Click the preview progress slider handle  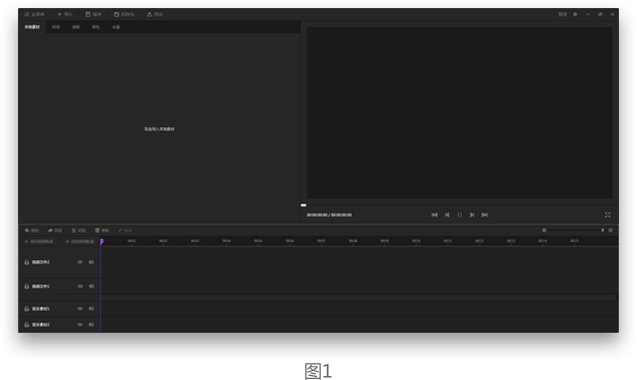303,205
